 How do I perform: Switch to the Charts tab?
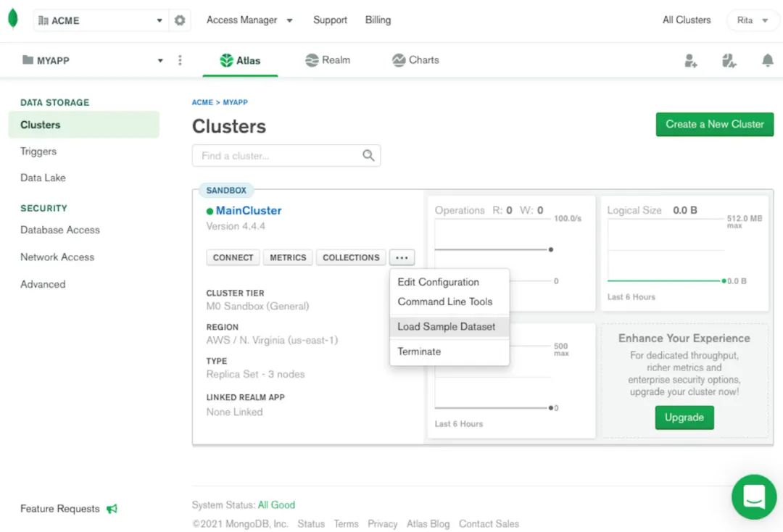[415, 60]
